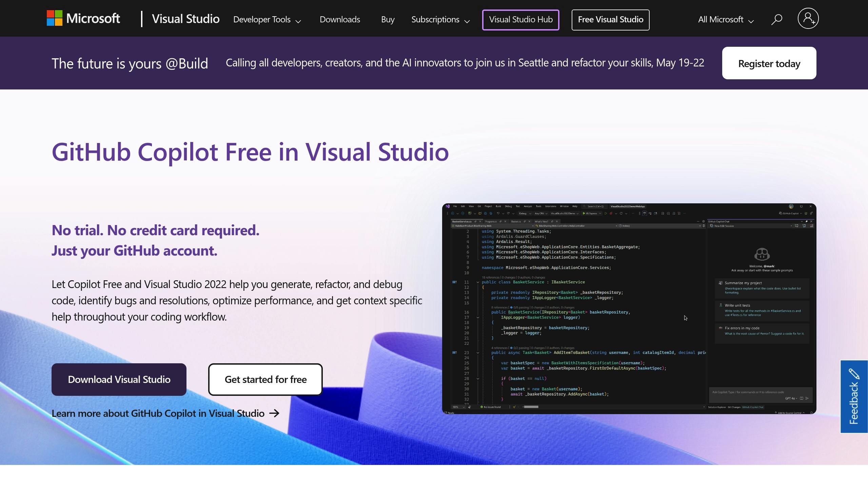
Task: Click 'Add to Source Control' in the screenshot status bar
Action: coord(790,413)
